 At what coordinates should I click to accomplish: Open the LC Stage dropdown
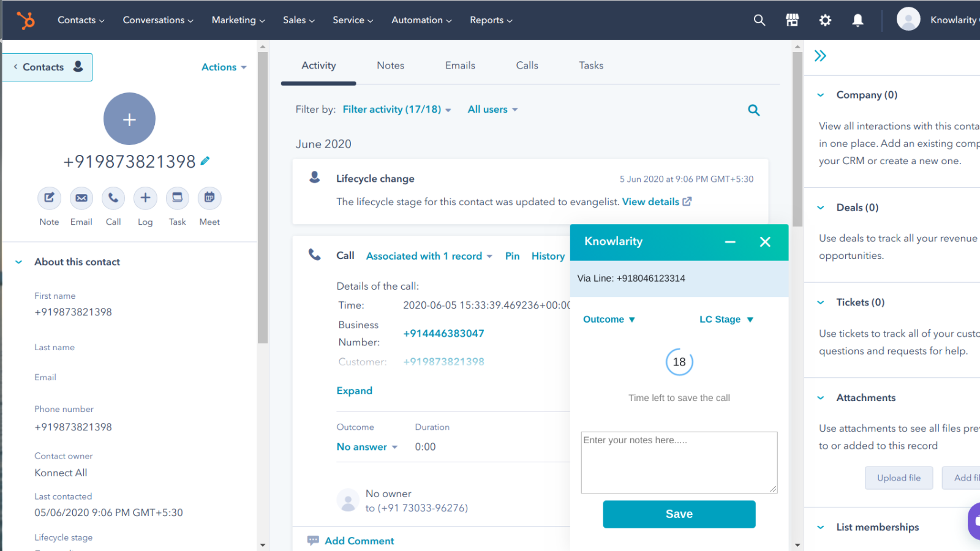pos(726,320)
